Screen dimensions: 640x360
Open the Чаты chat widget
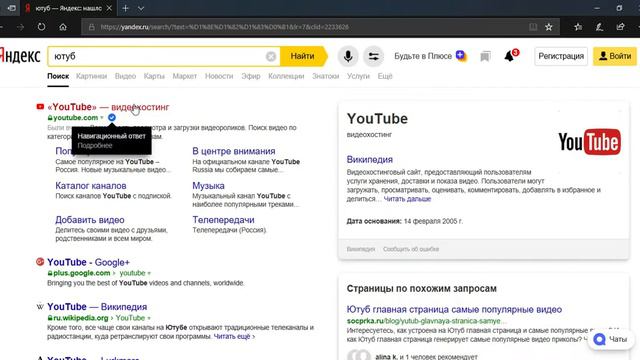[x=611, y=339]
